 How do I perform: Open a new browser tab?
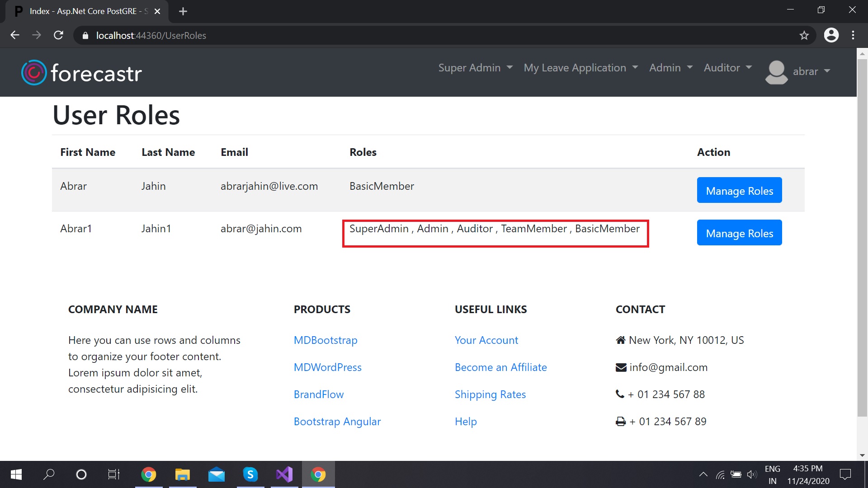click(183, 11)
